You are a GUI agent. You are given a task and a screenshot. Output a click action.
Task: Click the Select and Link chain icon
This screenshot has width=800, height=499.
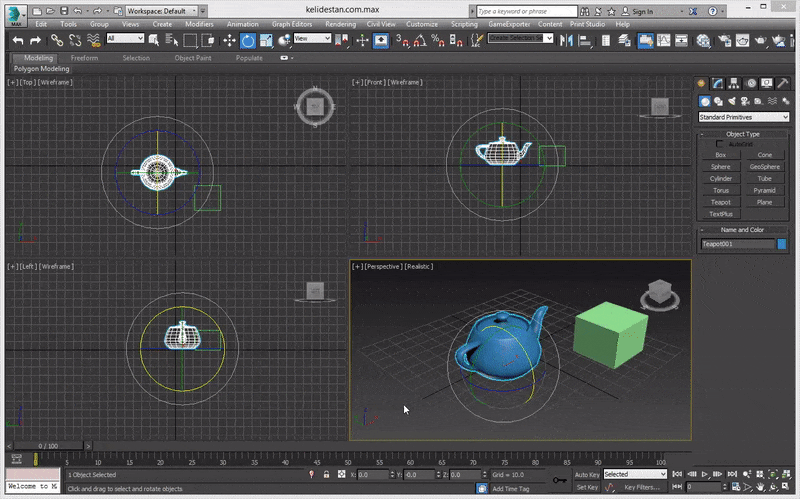click(57, 40)
